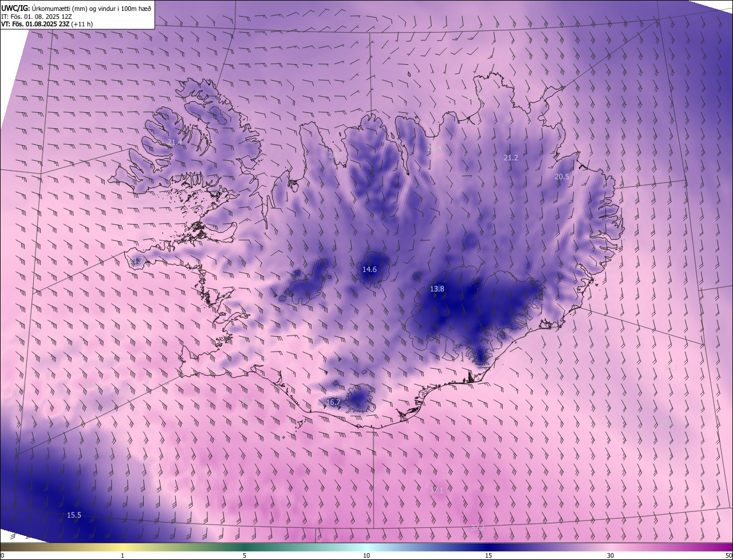
Task: Click the 13.8 value label
Action: 437,289
